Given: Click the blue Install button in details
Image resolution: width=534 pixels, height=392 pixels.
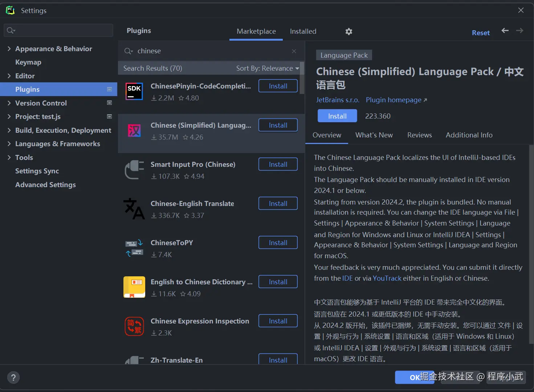Looking at the screenshot, I should (337, 116).
